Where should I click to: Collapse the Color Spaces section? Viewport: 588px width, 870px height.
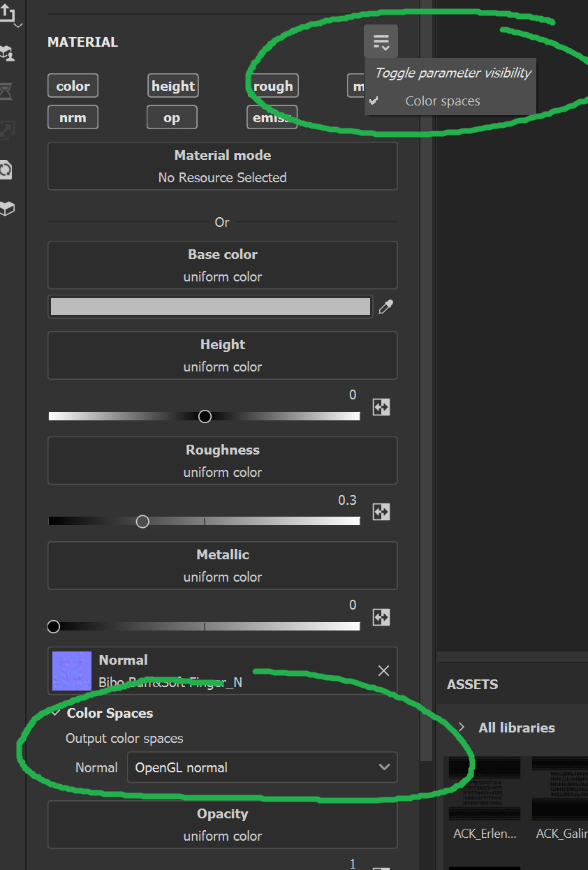pos(56,713)
